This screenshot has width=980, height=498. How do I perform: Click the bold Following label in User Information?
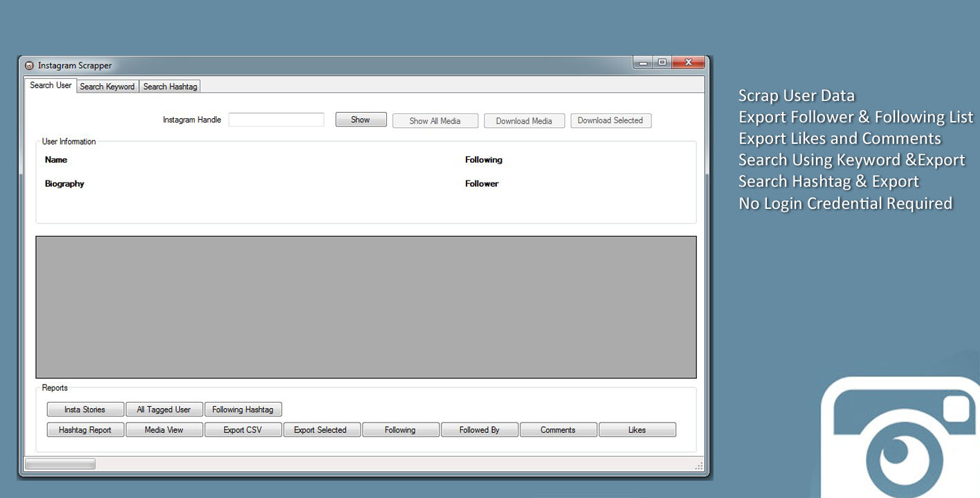pyautogui.click(x=484, y=160)
